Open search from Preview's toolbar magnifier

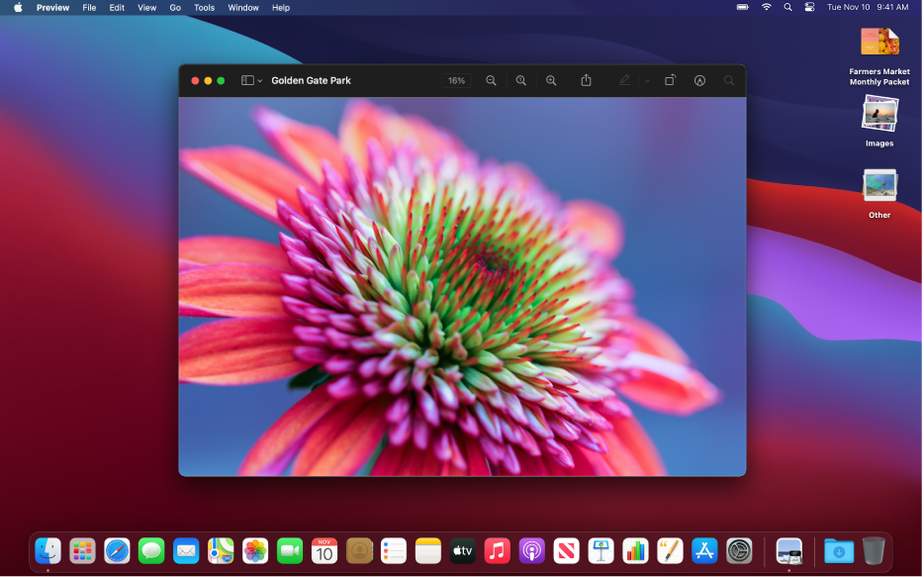coord(729,80)
